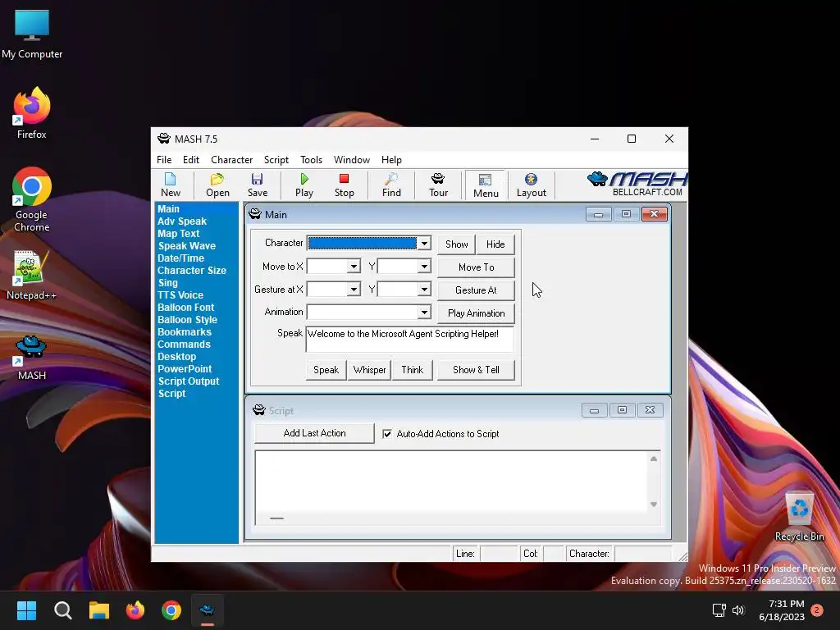Select TTS Voice in the sidebar

click(x=180, y=295)
